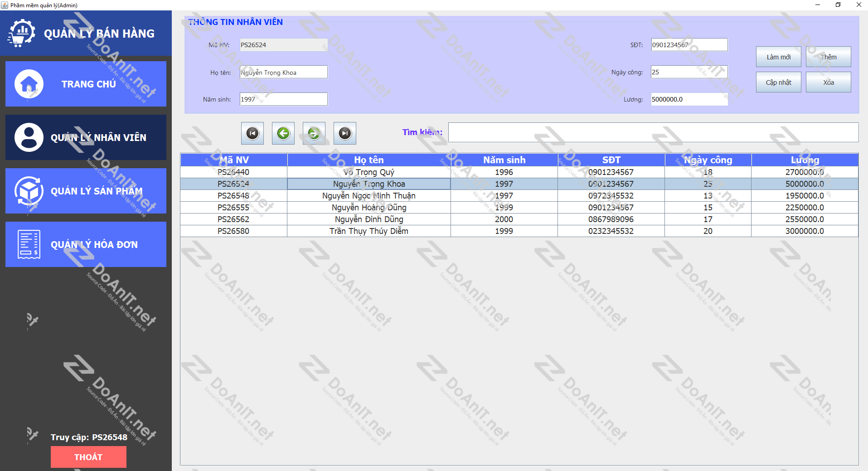Go to first employee record button
Image resolution: width=868 pixels, height=471 pixels.
[252, 133]
